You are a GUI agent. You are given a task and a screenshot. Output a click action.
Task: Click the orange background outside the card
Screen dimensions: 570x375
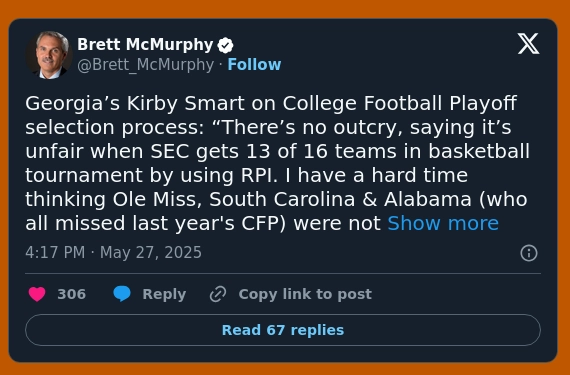(285, 8)
